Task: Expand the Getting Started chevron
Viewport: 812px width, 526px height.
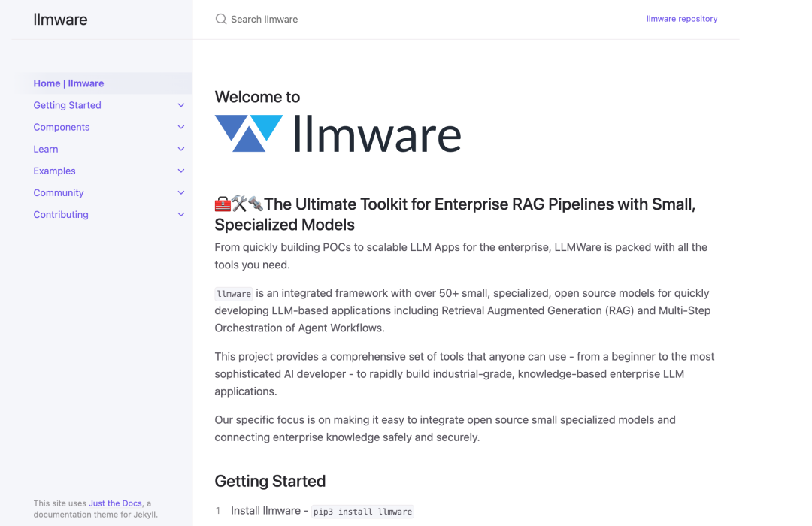Action: (181, 105)
